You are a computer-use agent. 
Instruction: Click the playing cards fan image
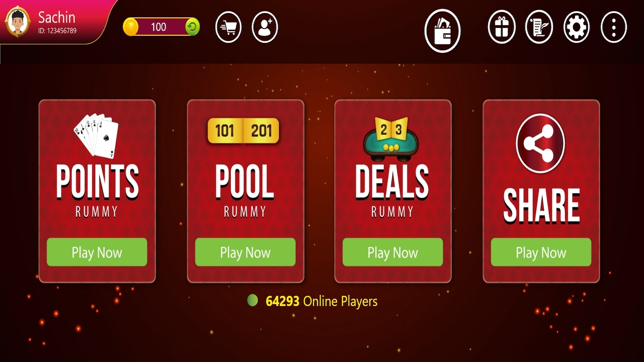tap(96, 136)
